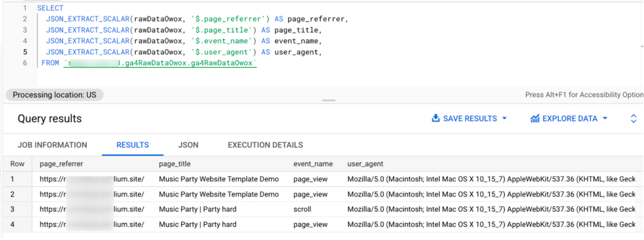Click the user_agent column header

(365, 164)
